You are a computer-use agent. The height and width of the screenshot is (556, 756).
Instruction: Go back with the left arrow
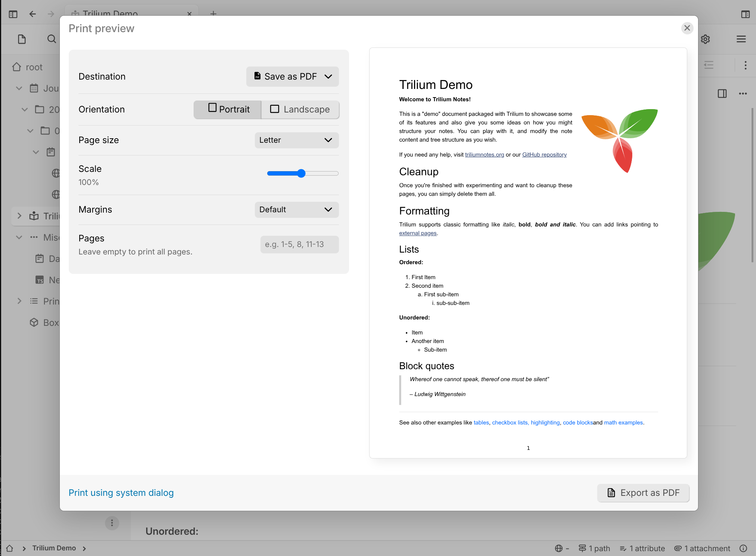click(33, 14)
